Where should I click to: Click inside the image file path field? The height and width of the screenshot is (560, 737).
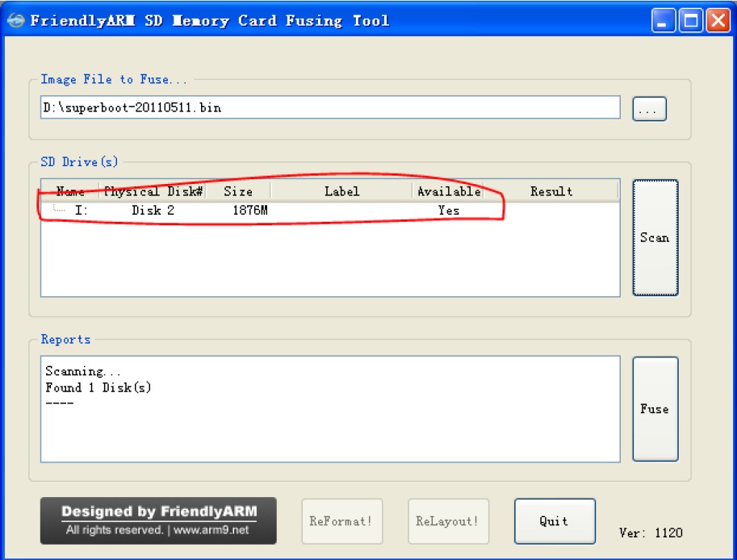pos(323,107)
